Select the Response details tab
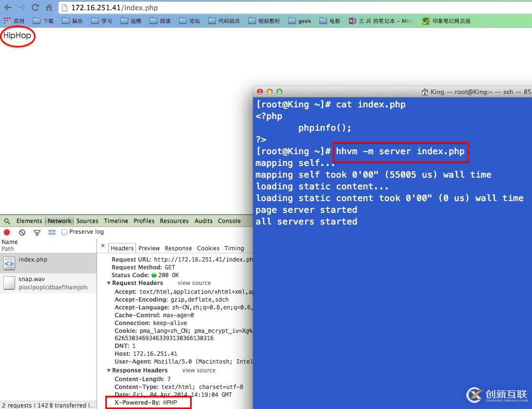This screenshot has width=532, height=409. pos(178,248)
